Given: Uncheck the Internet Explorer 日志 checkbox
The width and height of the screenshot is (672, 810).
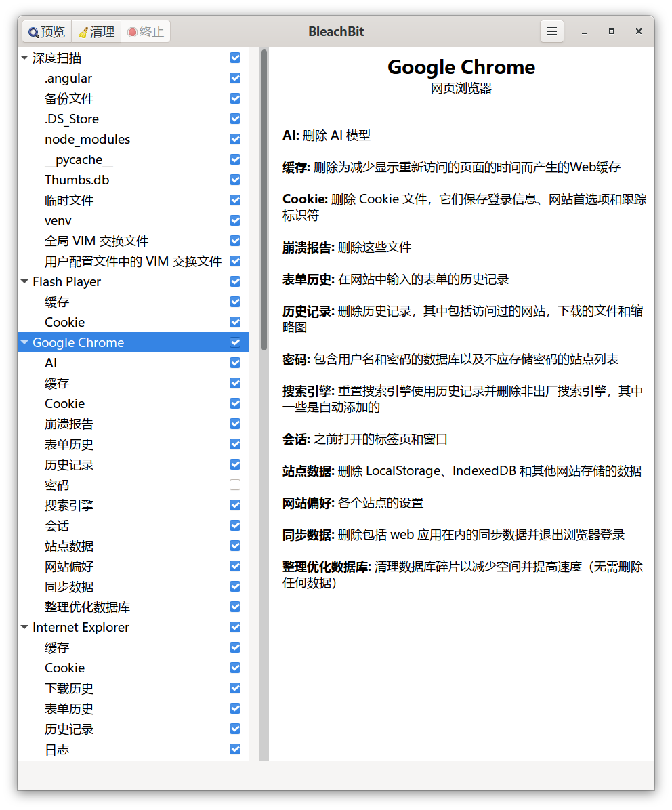Looking at the screenshot, I should (x=235, y=749).
